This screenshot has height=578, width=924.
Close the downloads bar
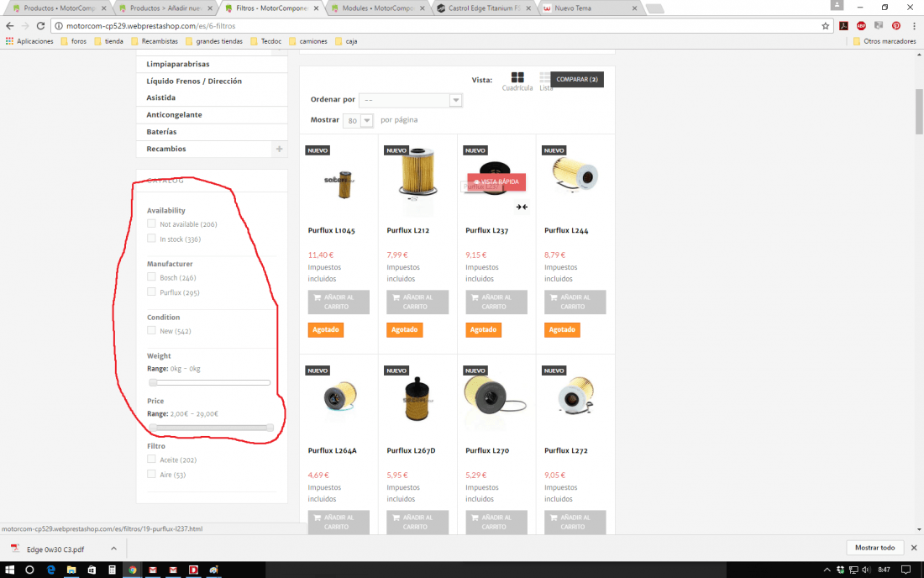(x=914, y=548)
